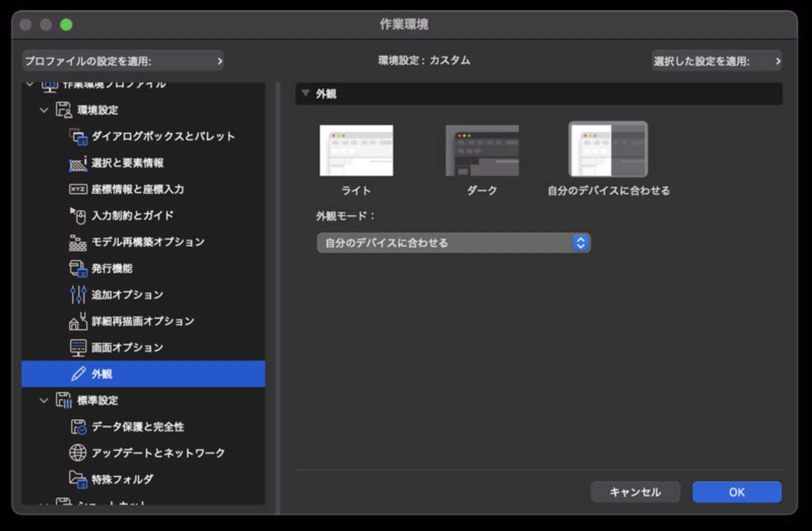Click the 標準設定 folder icon

(63, 400)
